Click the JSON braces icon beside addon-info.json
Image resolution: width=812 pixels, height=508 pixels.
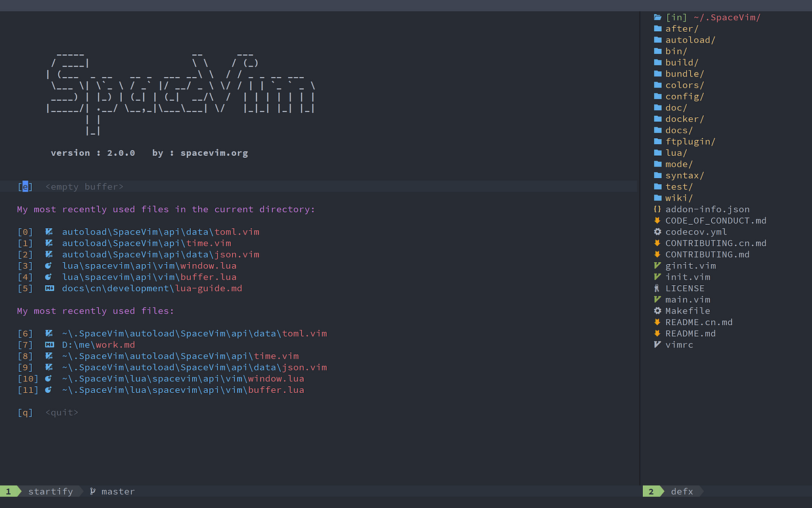657,209
